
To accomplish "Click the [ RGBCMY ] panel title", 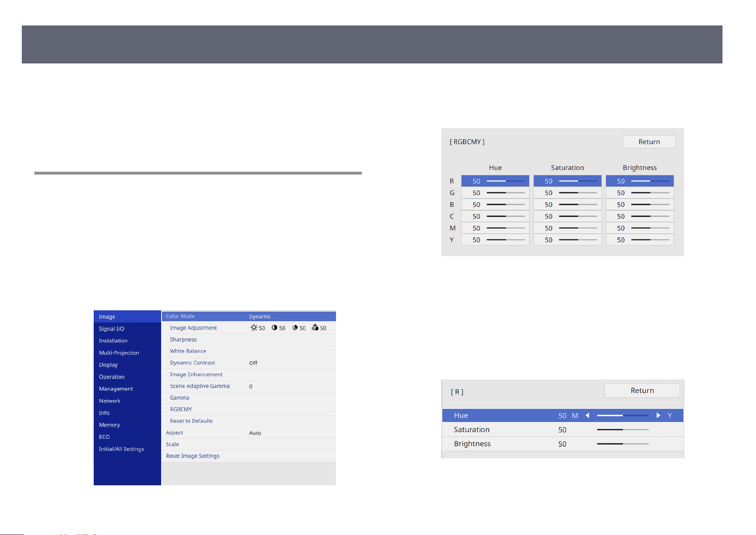I will (467, 142).
